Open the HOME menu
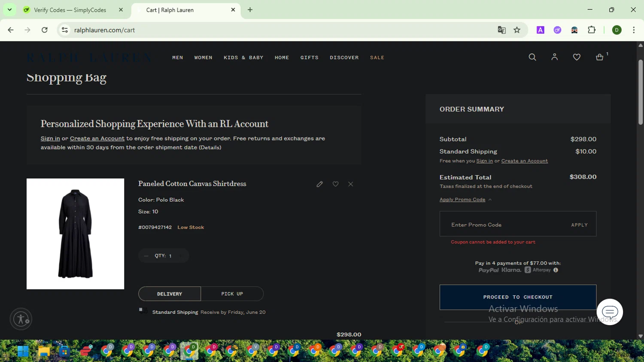This screenshot has height=362, width=644. (282, 58)
